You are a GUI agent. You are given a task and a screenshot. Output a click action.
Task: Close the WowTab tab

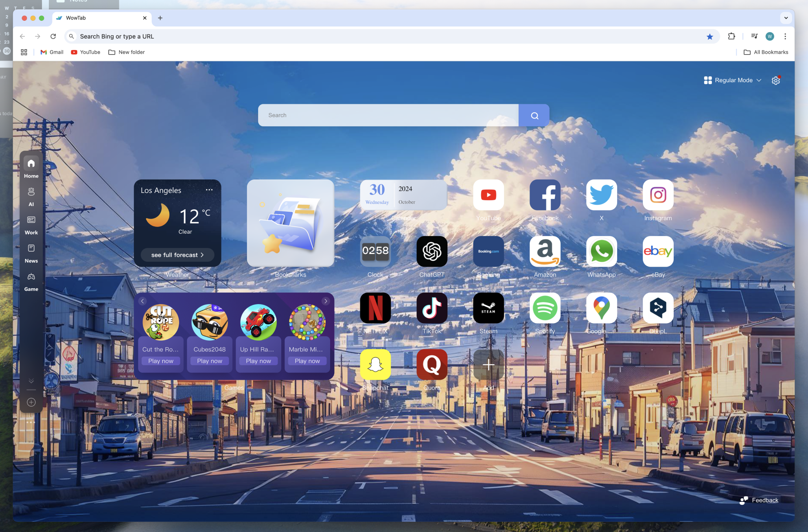145,18
